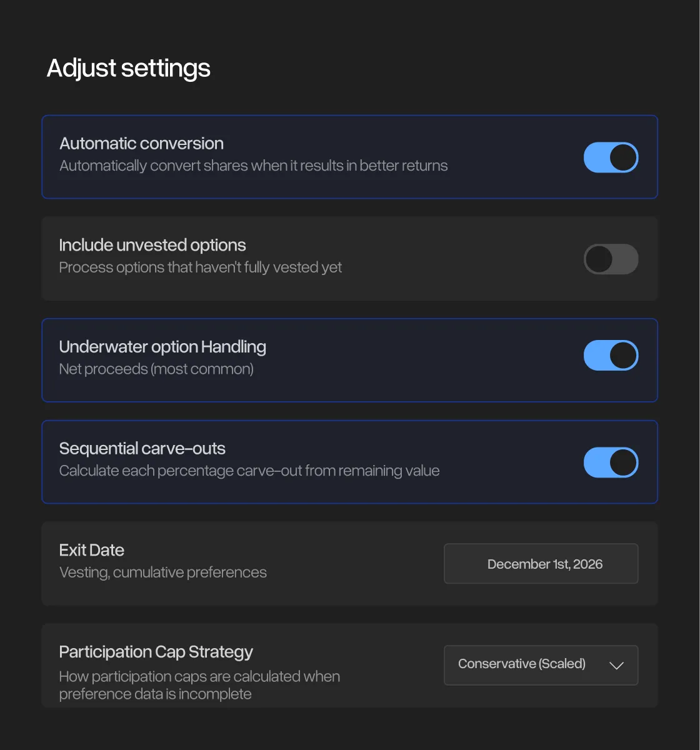The height and width of the screenshot is (750, 700).
Task: Click the 'Process options that haven't fully vested' text
Action: coord(201,267)
